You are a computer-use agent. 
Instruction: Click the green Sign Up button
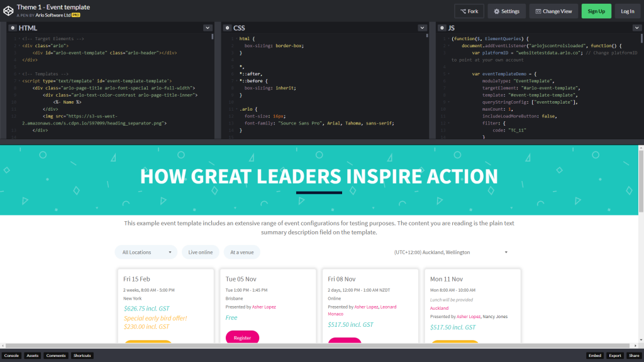[x=596, y=11]
